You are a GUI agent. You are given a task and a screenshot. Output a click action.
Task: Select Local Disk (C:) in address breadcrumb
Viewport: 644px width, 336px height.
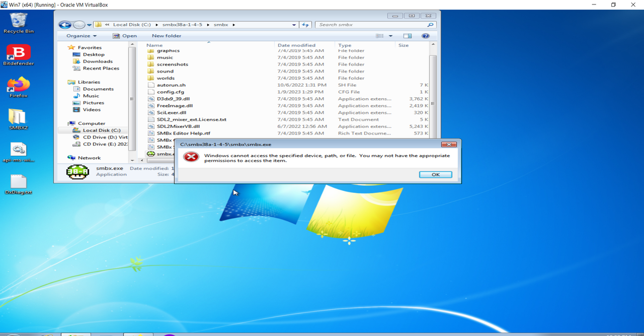tap(132, 25)
